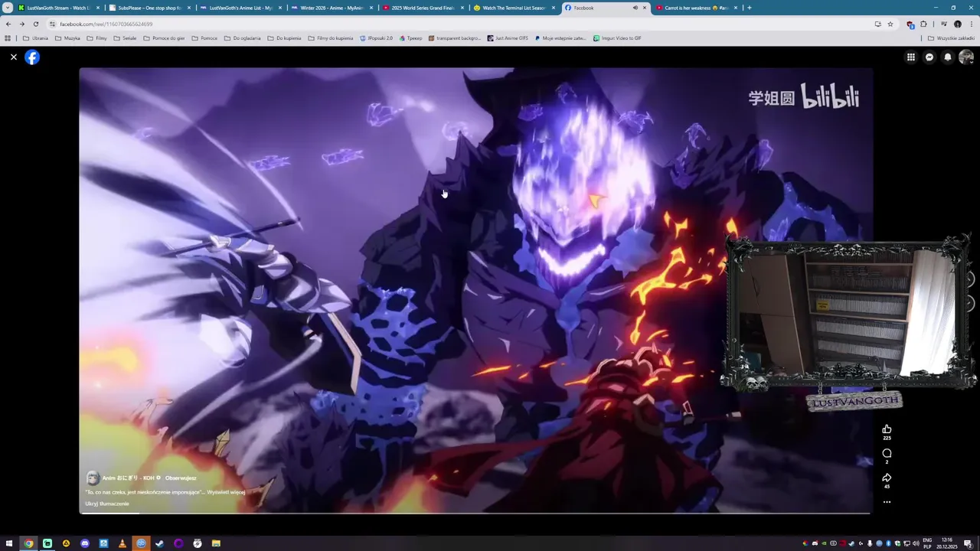Bookmark this page with the star icon
980x551 pixels.
[890, 24]
